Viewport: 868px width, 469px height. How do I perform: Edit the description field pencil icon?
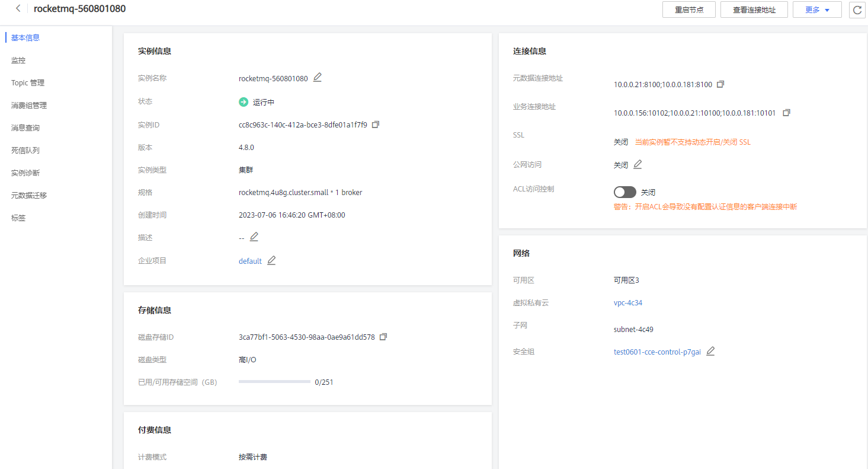click(254, 237)
